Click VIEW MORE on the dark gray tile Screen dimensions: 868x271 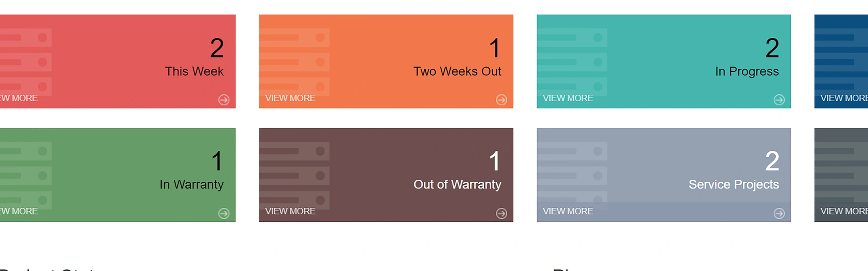pos(844,211)
